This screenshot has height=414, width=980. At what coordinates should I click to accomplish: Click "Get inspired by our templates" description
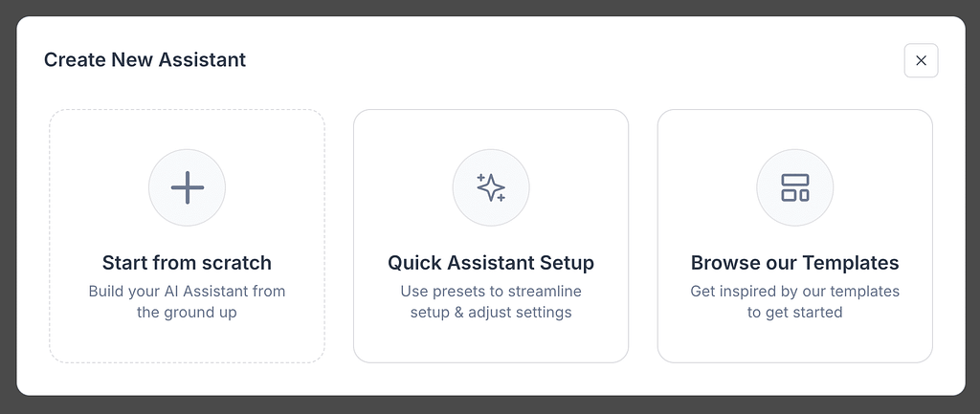coord(795,301)
